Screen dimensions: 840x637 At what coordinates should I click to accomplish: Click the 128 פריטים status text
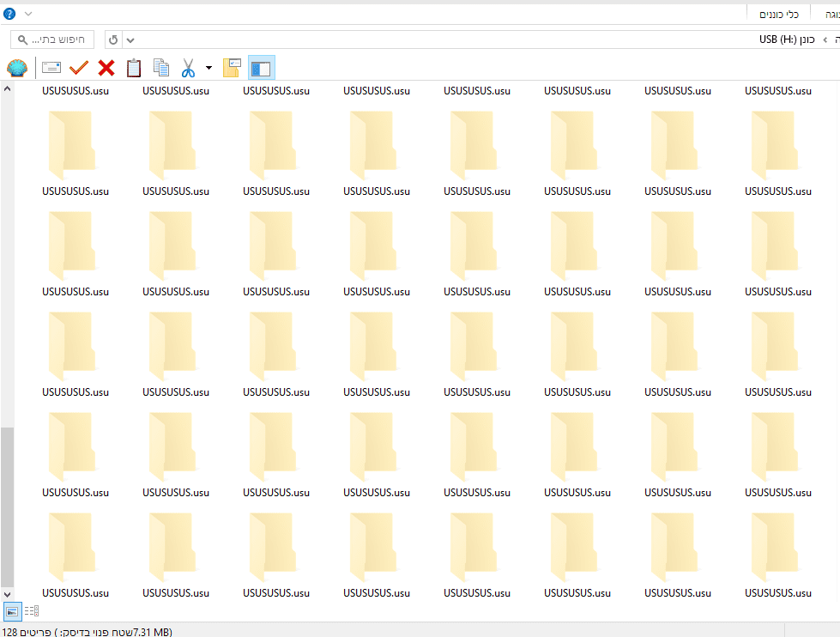(27, 632)
